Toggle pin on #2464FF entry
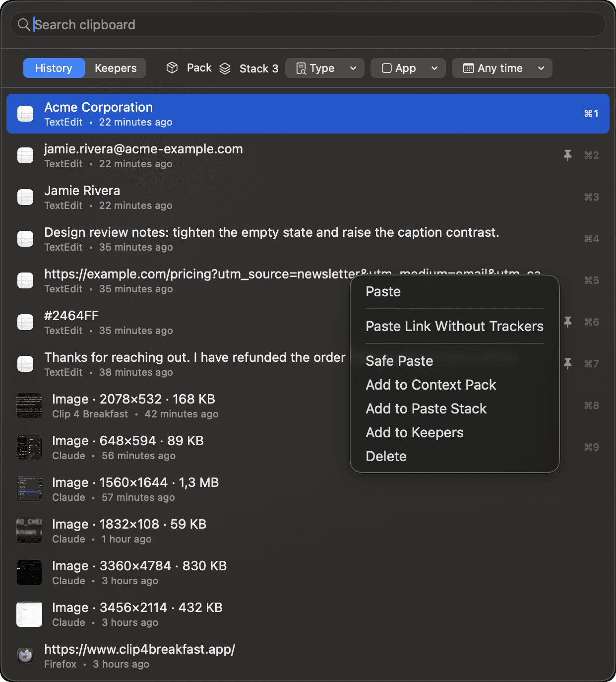 568,322
